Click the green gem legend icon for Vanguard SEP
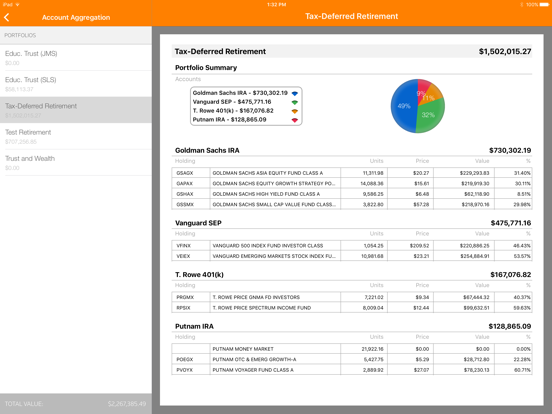Image resolution: width=552 pixels, height=414 pixels. (x=295, y=102)
